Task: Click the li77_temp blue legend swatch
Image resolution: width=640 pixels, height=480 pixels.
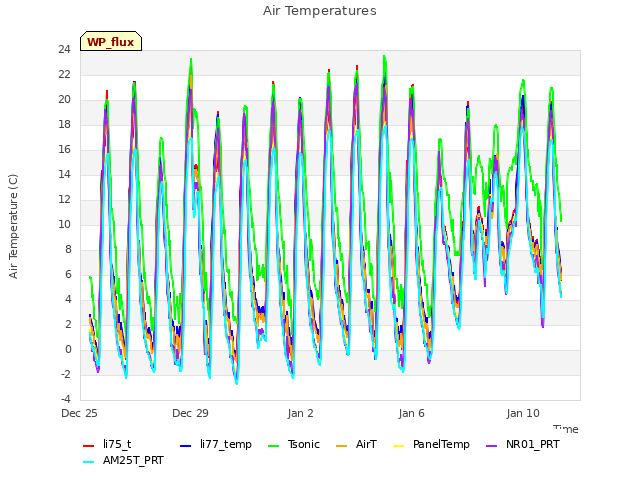Action: click(185, 446)
